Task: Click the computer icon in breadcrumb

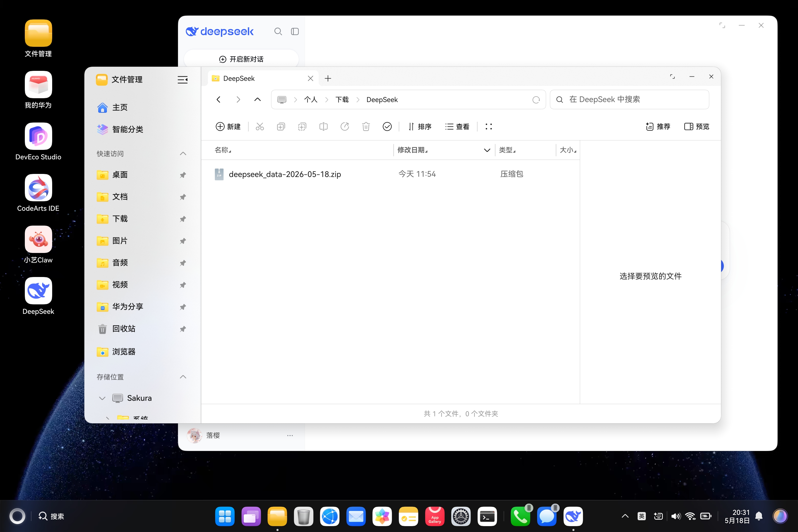Action: click(282, 99)
